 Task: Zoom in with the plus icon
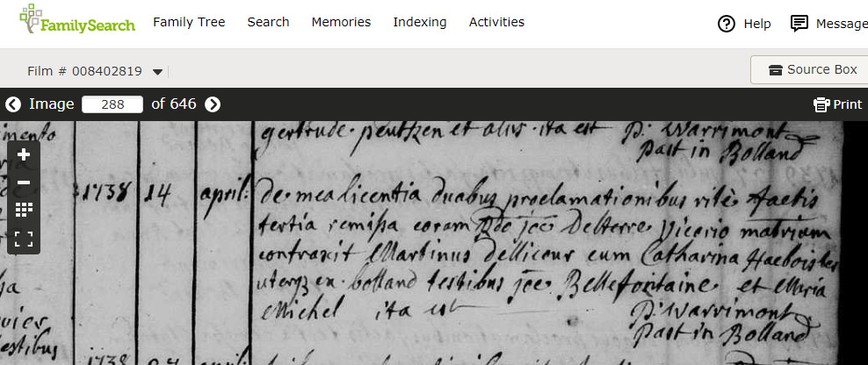pyautogui.click(x=24, y=155)
